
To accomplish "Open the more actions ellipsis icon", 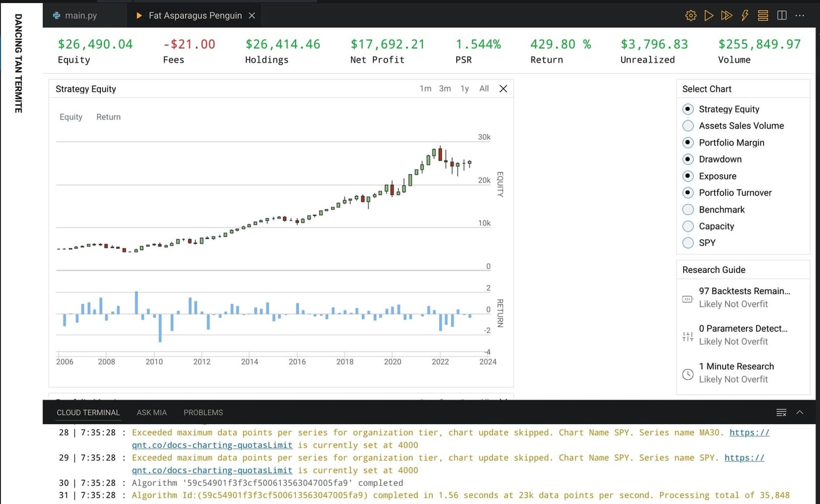I will pos(799,15).
